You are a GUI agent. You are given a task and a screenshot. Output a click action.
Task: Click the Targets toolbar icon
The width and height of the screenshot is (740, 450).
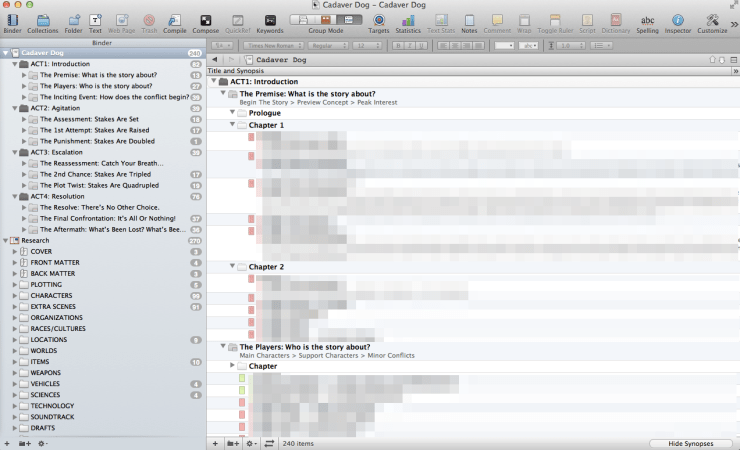[x=379, y=20]
